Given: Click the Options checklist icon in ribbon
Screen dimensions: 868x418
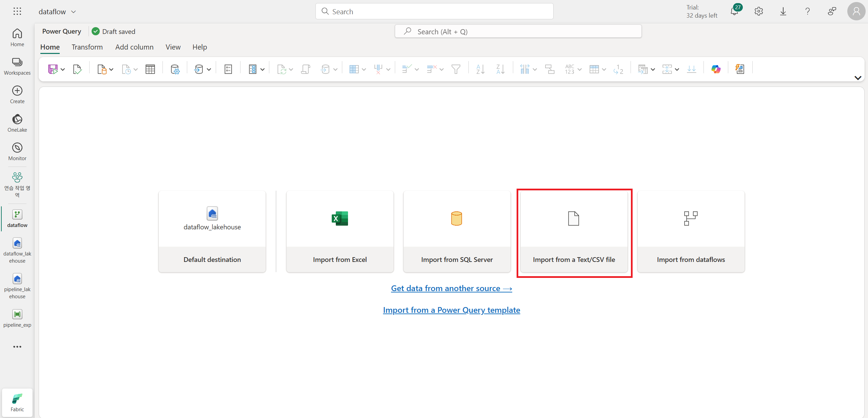Looking at the screenshot, I should point(228,69).
